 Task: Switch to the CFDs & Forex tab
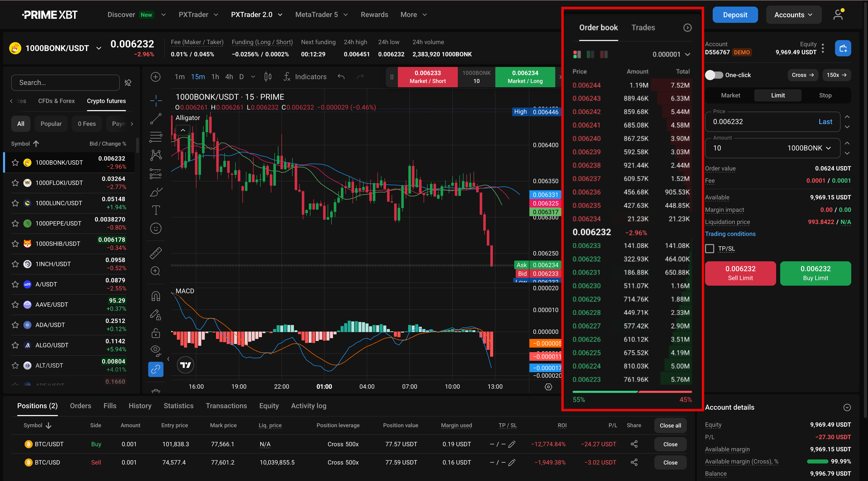tap(56, 101)
